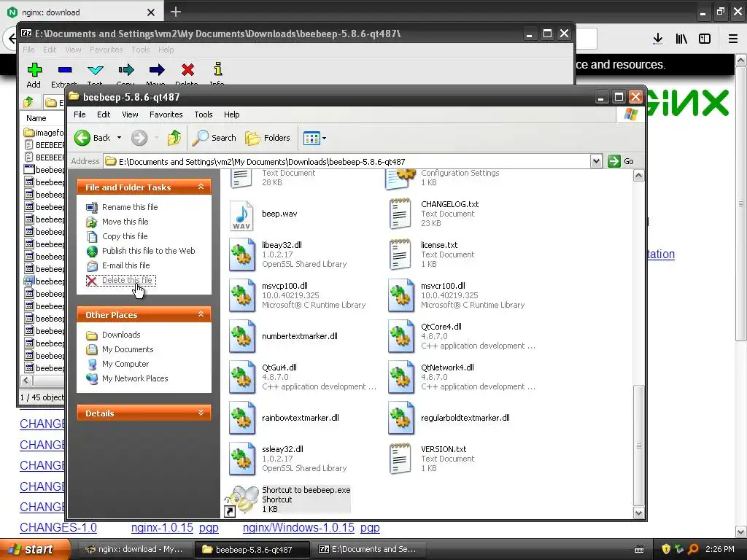
Task: Click the Explorer scrollbar up arrow
Action: point(638,176)
